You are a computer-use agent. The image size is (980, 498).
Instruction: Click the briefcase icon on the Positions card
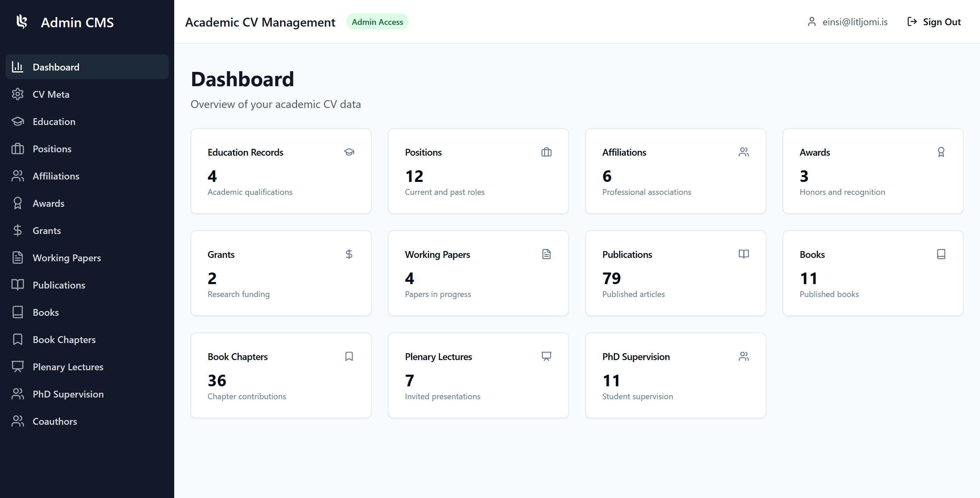coord(547,152)
